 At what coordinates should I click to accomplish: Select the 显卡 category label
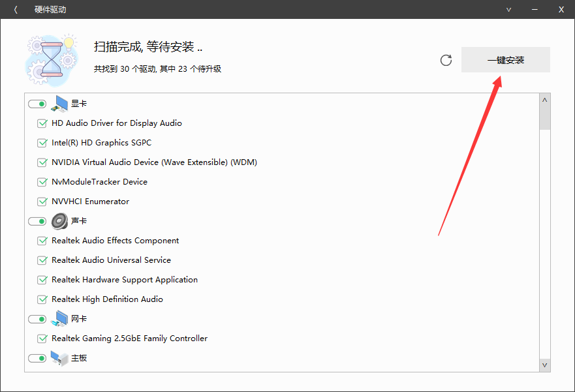[79, 104]
